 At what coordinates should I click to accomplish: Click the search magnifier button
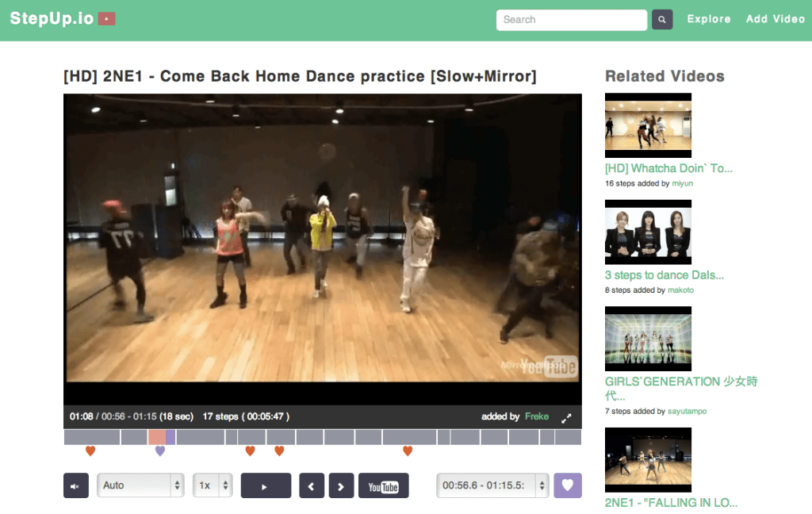(662, 20)
